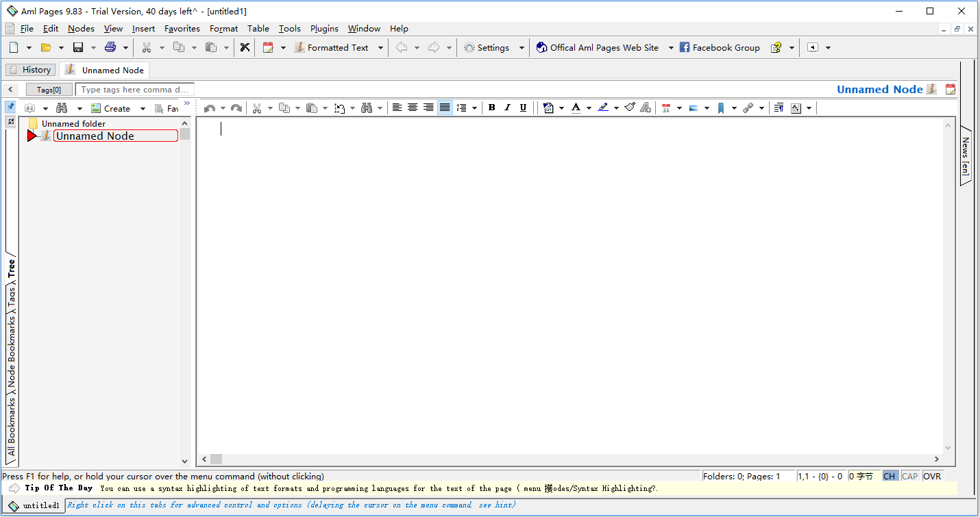Align text right

tap(428, 108)
